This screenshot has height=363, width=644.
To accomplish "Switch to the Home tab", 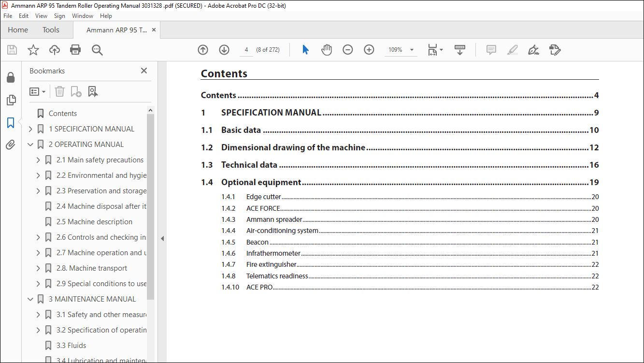I will pyautogui.click(x=18, y=30).
